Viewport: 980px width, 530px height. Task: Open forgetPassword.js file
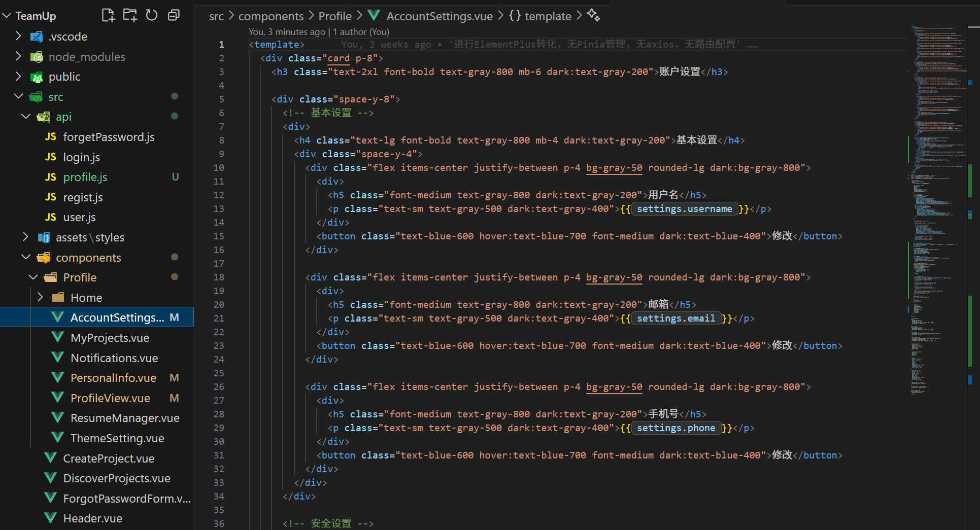coord(109,137)
